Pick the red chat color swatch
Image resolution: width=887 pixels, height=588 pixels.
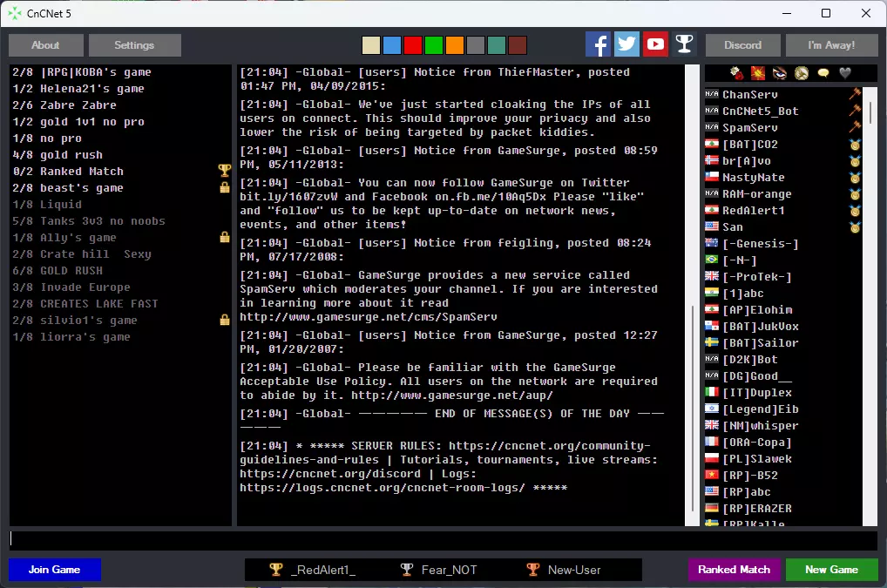point(413,45)
